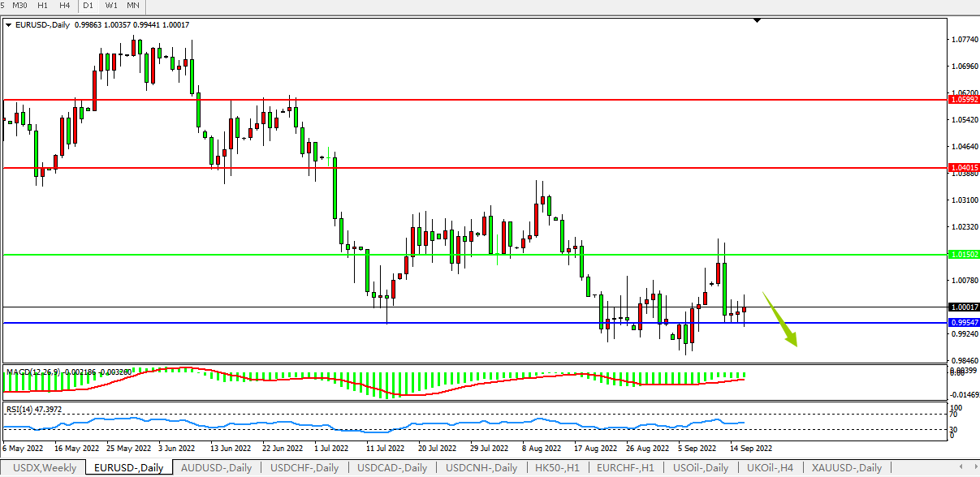The width and height of the screenshot is (980, 477).
Task: Switch to M30 timeframe
Action: click(21, 6)
